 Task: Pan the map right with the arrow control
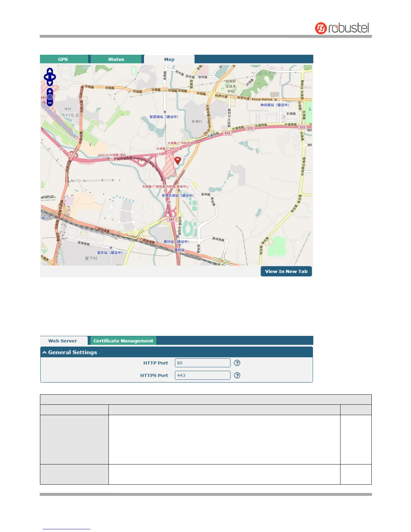pos(54,77)
